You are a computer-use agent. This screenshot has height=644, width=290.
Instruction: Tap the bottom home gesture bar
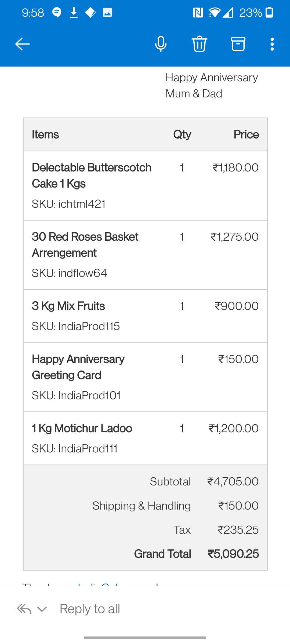coord(145,638)
